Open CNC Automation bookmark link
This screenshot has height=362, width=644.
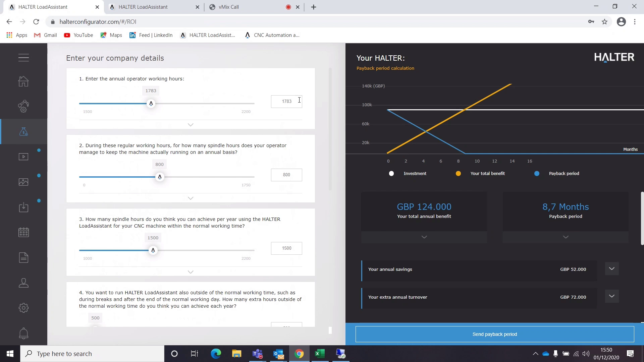(272, 35)
